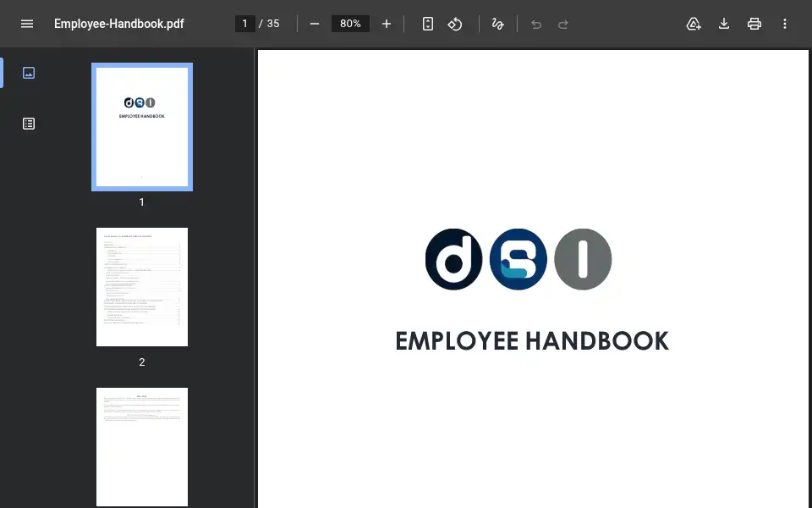Viewport: 812px width, 508px height.
Task: Show the thumbnails view in sidebar
Action: click(x=29, y=73)
